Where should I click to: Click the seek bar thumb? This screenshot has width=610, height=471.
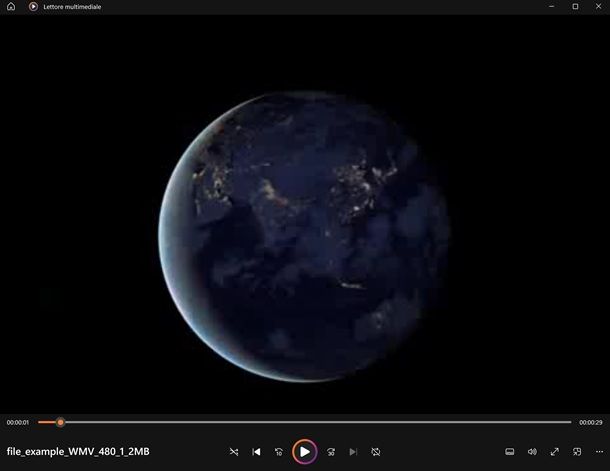(x=60, y=422)
